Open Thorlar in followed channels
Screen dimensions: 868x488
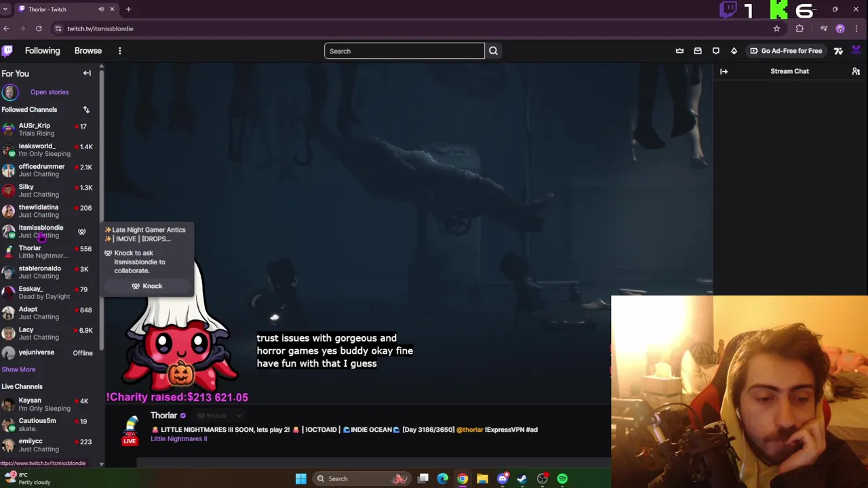(50, 251)
